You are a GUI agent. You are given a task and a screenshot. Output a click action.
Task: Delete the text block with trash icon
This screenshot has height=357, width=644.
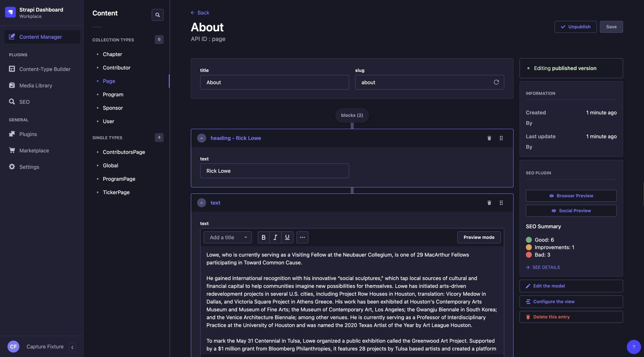click(x=489, y=203)
